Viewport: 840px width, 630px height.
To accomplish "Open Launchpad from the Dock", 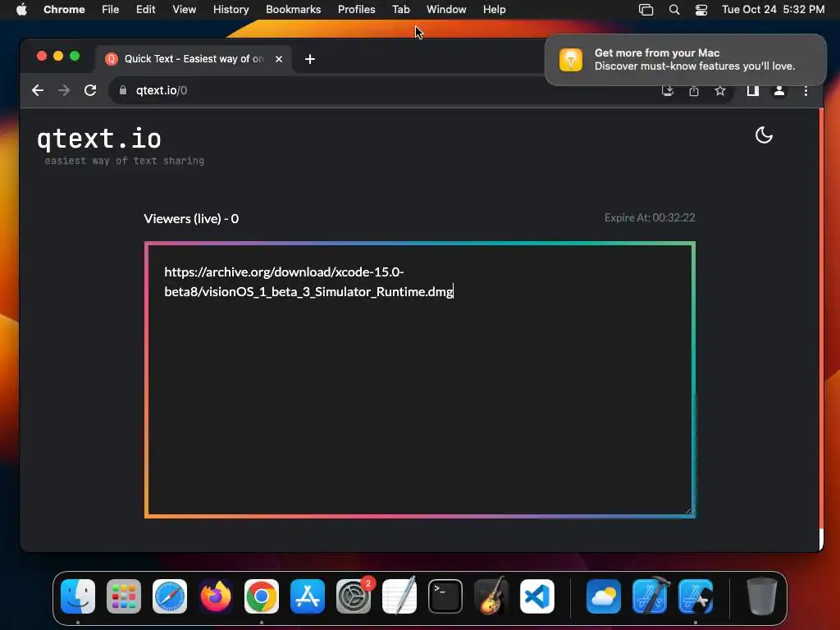I will coord(124,596).
